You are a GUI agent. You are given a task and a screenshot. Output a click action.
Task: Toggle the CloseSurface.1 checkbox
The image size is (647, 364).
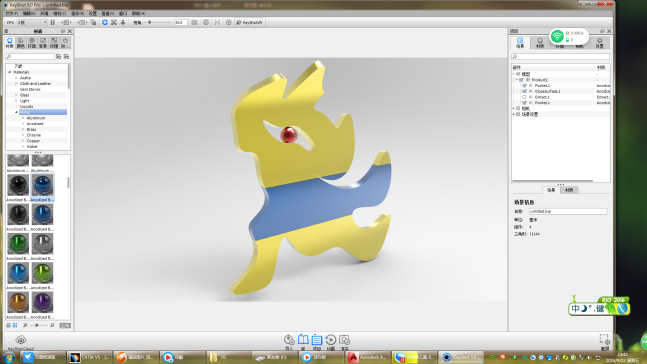click(524, 91)
